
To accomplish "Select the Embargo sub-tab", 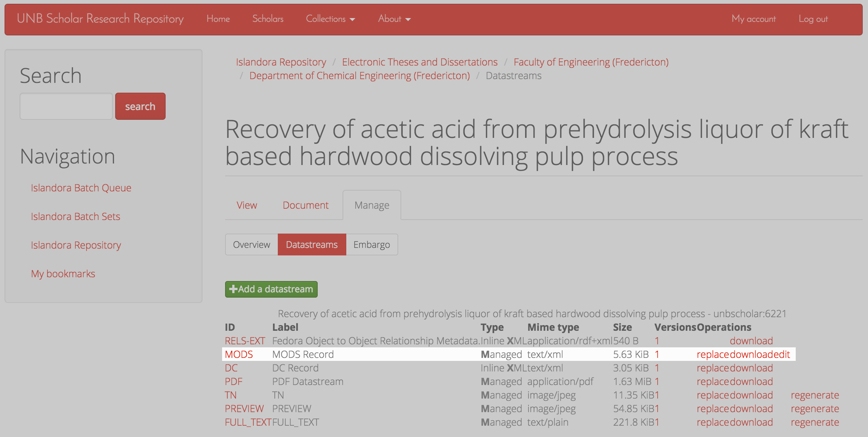I will tap(371, 245).
